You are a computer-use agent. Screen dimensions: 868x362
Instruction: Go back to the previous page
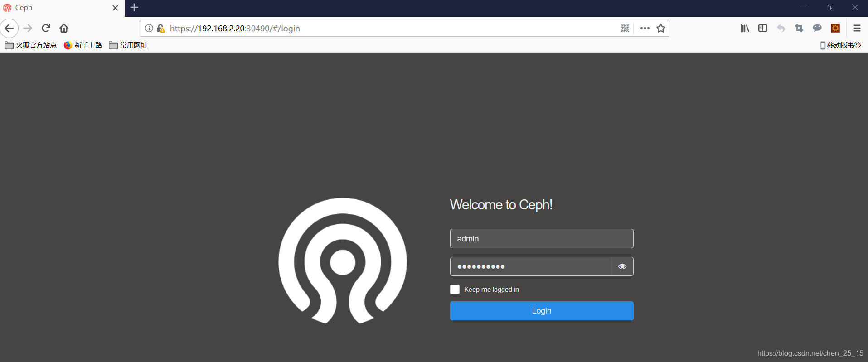tap(9, 28)
